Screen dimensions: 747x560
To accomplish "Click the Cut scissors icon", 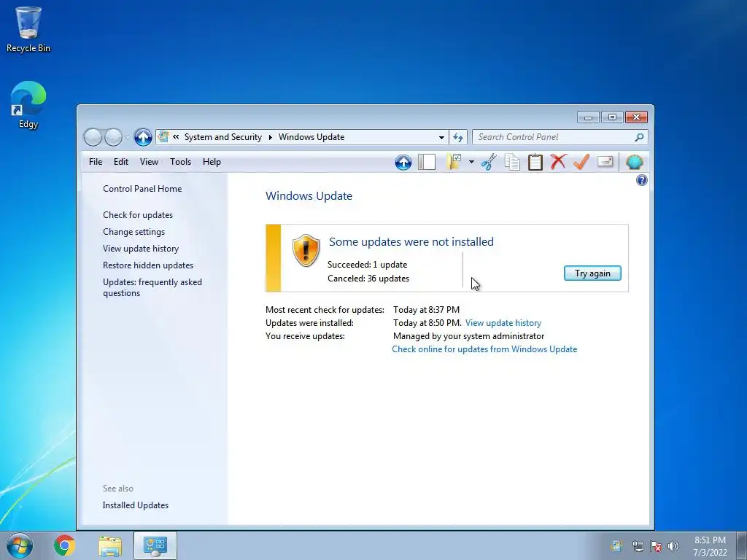I will [x=489, y=163].
